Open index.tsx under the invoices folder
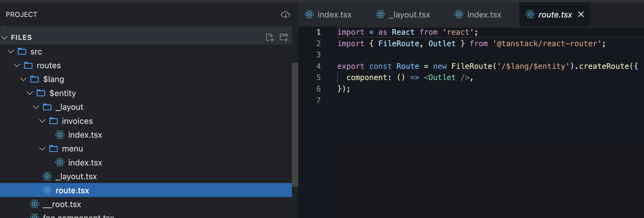 (x=85, y=135)
